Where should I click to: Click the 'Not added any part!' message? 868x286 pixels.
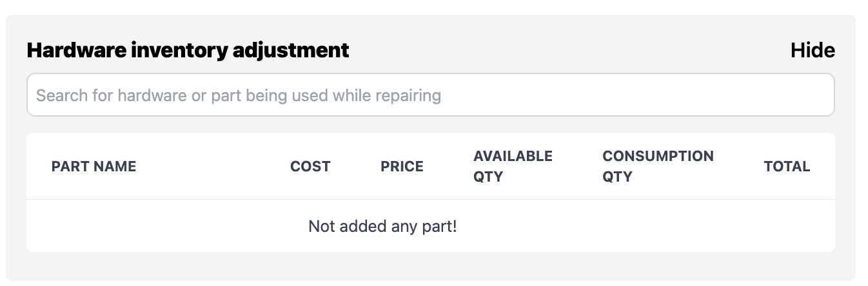click(x=382, y=227)
